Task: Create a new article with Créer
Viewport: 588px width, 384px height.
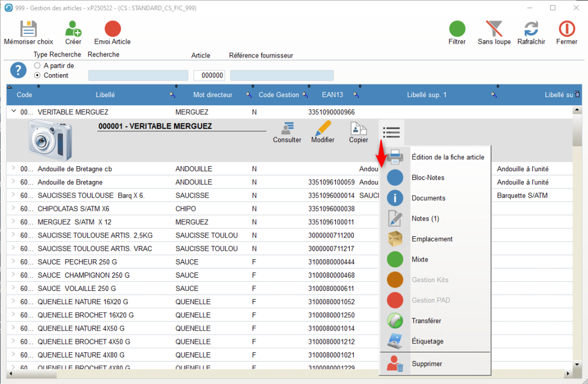Action: pos(73,29)
